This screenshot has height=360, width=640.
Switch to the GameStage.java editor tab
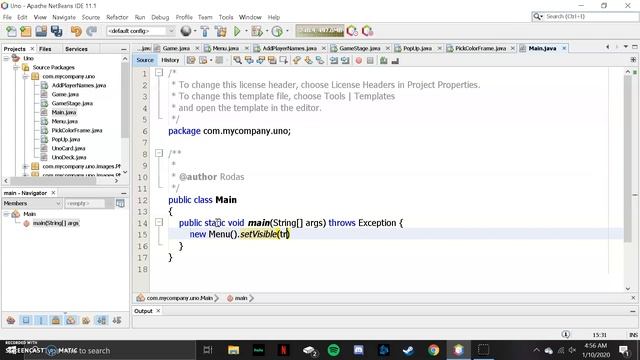coord(359,48)
